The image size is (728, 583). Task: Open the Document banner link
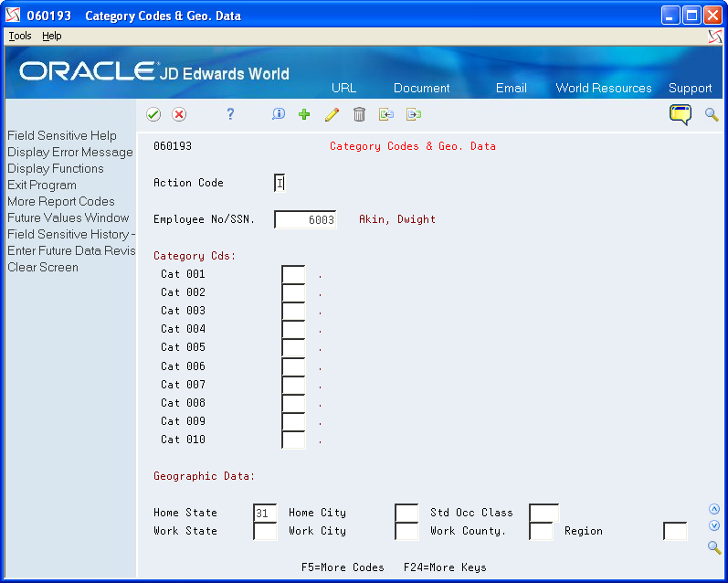(x=422, y=88)
